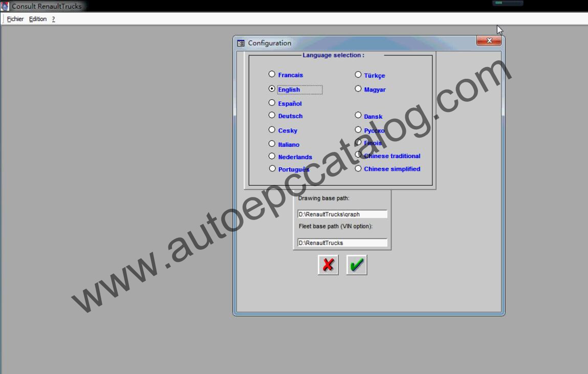Click the Fleet base path input field
588x374 pixels.
coord(342,243)
